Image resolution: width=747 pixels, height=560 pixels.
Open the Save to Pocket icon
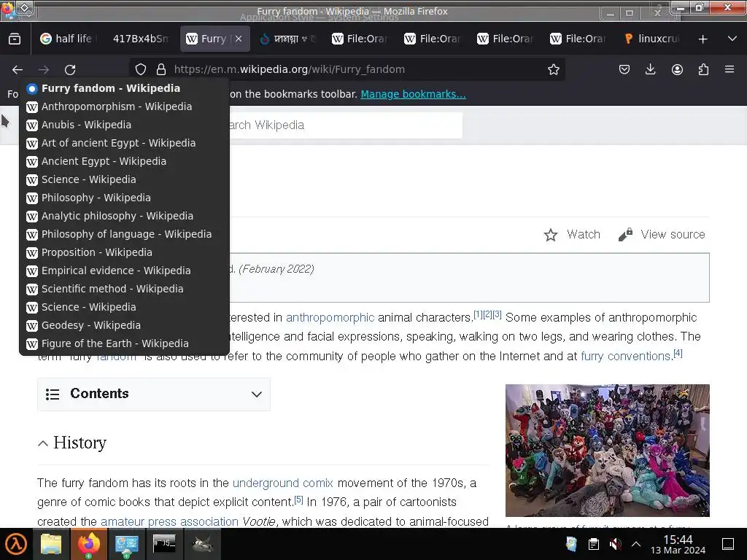pos(624,69)
